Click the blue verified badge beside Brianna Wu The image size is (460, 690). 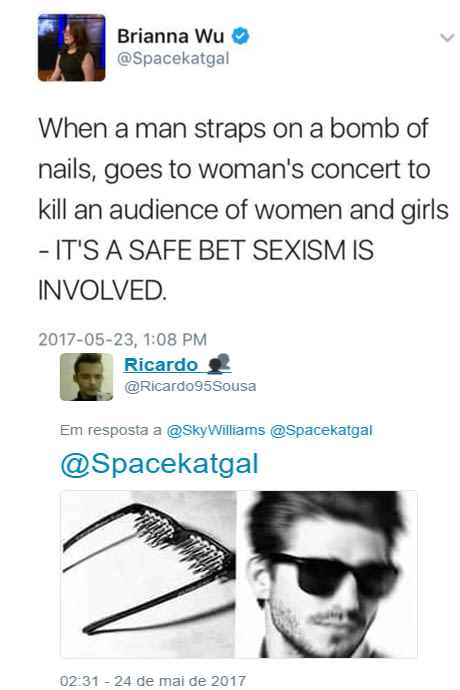tap(240, 36)
